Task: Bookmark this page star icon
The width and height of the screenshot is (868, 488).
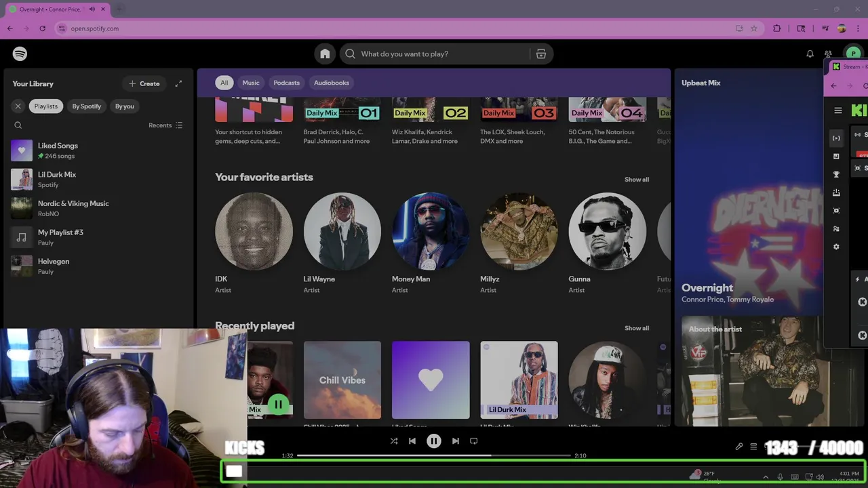Action: click(x=754, y=28)
